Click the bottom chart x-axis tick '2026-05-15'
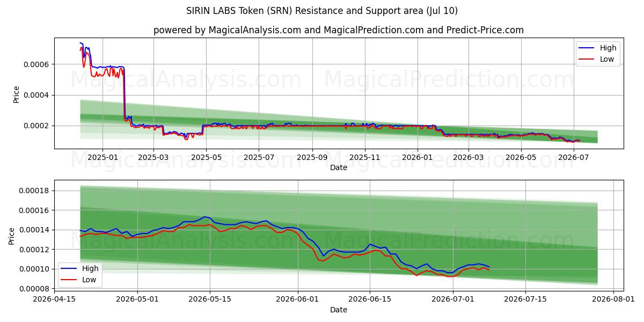 (209, 300)
